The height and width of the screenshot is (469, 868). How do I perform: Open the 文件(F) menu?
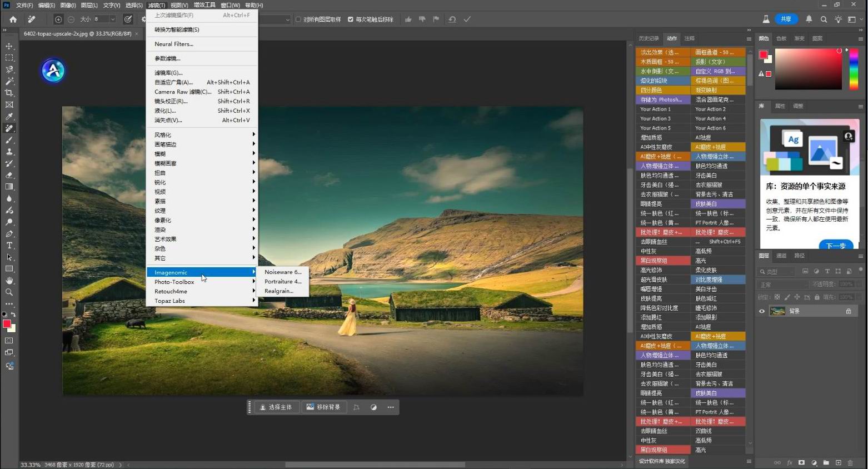24,5
